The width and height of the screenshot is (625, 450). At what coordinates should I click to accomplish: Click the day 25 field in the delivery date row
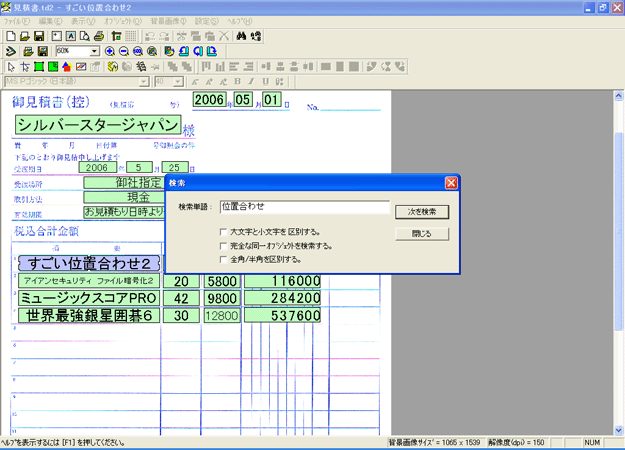(175, 167)
